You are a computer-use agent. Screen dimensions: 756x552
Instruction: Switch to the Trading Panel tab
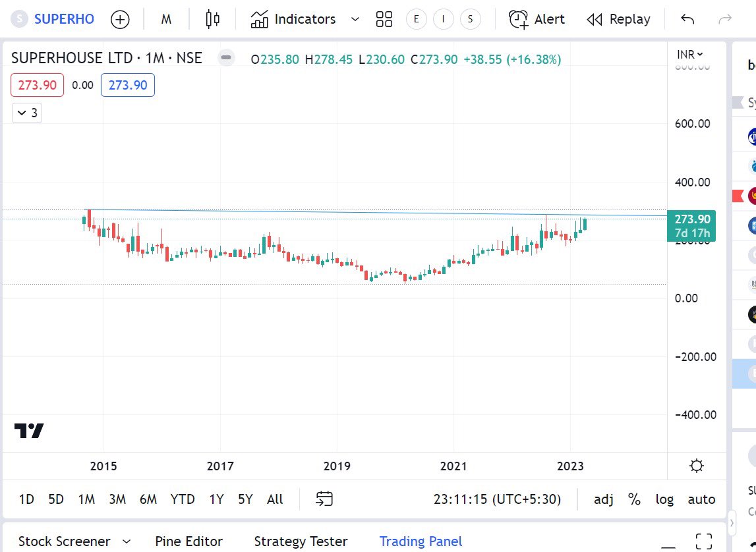coord(421,541)
